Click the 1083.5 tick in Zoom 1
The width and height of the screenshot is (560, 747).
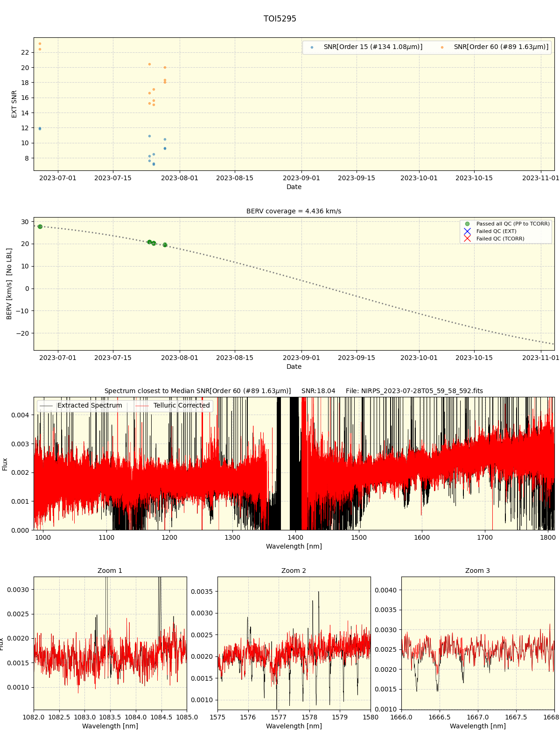110,717
